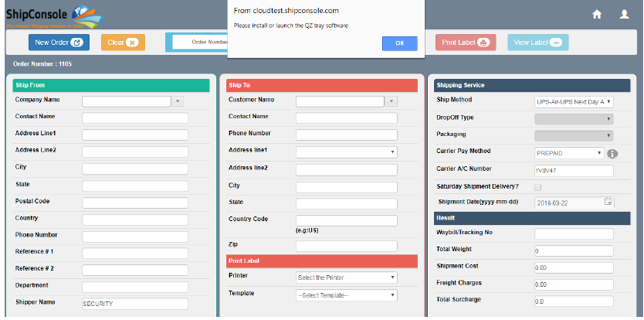Viewport: 644px width, 320px height.
Task: Open the Ship Method dropdown
Action: point(574,102)
